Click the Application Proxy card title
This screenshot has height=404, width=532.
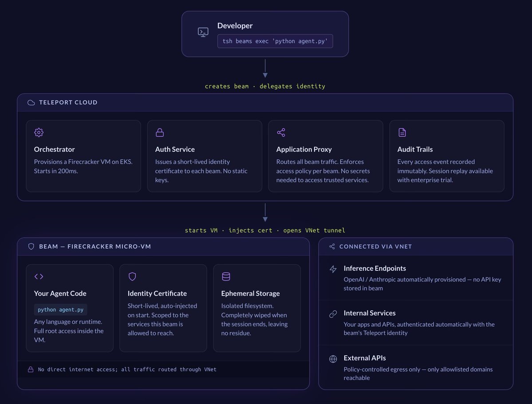pos(304,149)
